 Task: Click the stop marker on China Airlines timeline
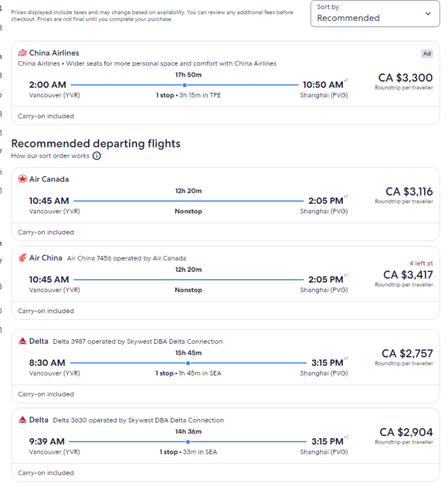(185, 85)
